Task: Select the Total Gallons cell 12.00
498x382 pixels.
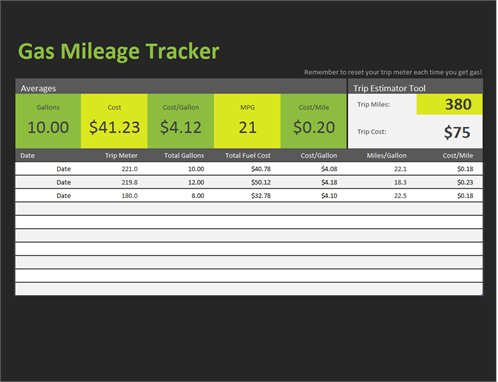Action: [x=196, y=182]
